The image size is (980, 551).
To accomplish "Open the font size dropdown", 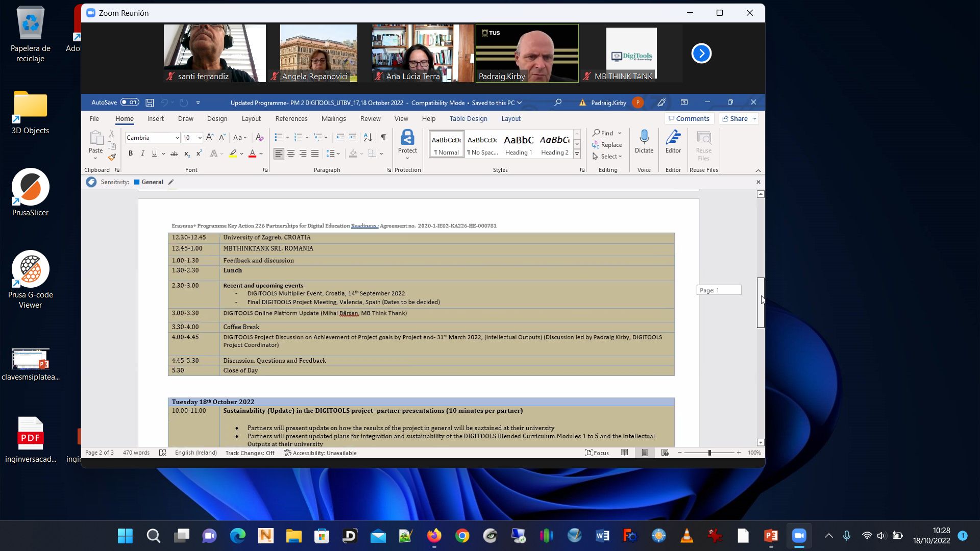I will point(200,138).
